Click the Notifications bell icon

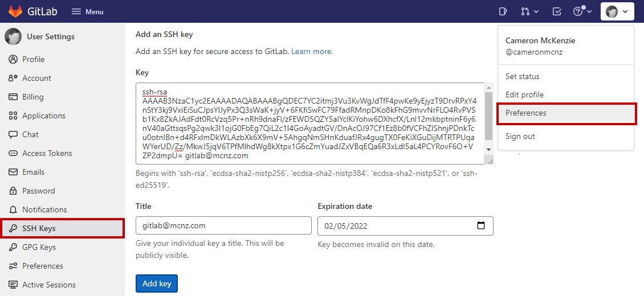(x=13, y=210)
